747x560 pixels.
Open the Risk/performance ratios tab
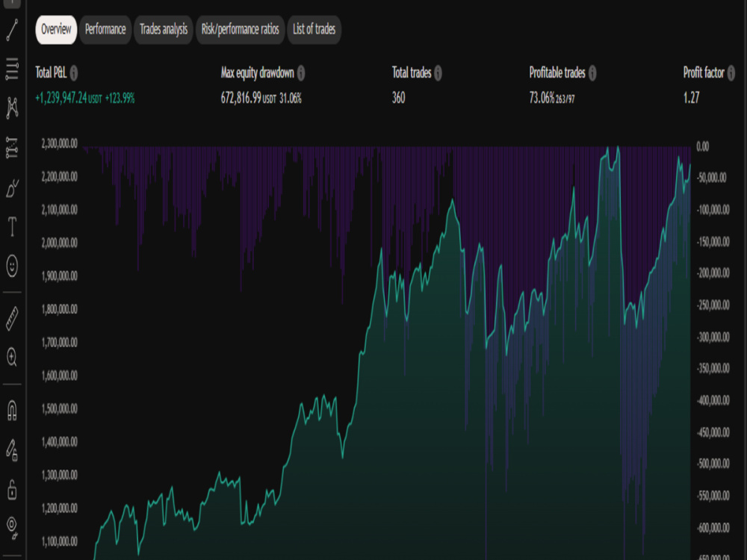pos(239,31)
